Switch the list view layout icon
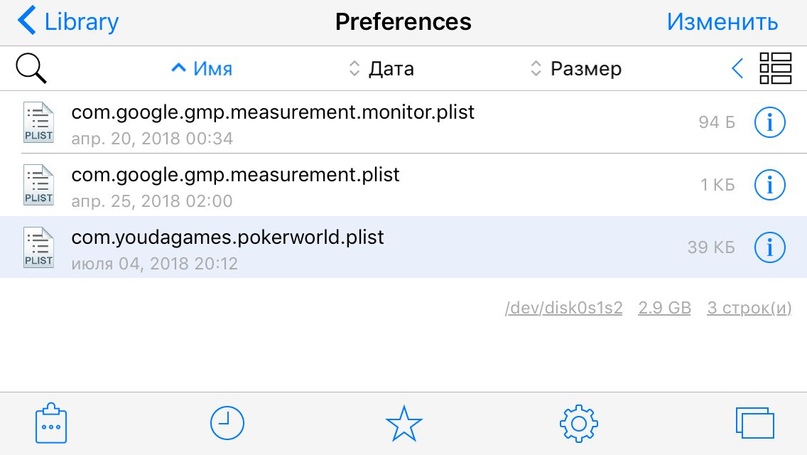 775,68
